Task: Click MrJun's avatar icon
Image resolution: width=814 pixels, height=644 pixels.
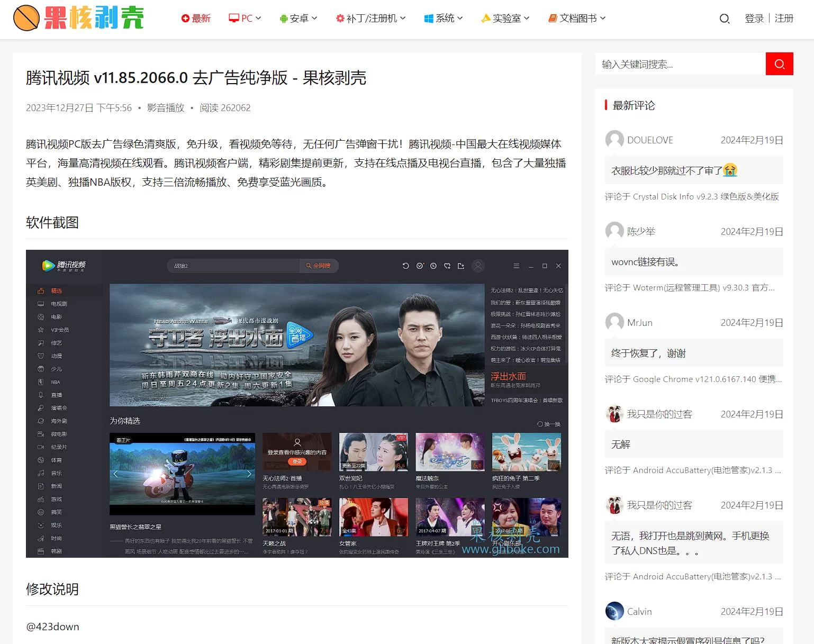Action: pyautogui.click(x=614, y=322)
